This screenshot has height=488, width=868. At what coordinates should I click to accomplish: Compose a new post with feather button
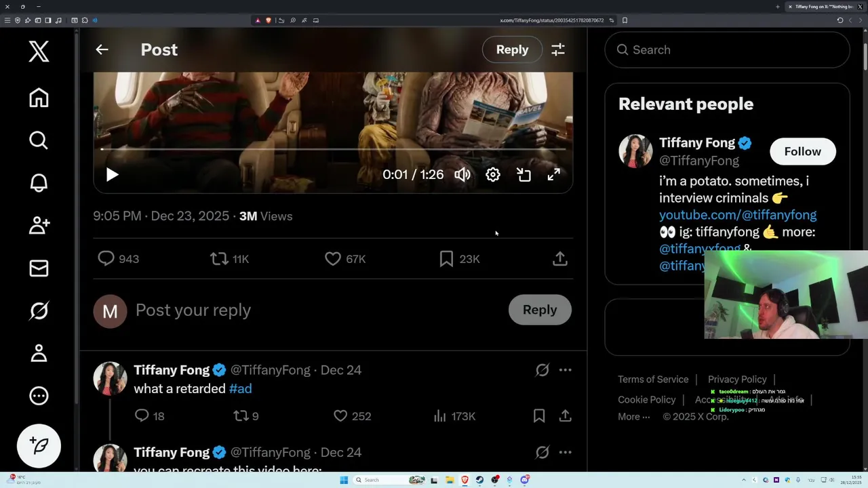click(x=39, y=446)
